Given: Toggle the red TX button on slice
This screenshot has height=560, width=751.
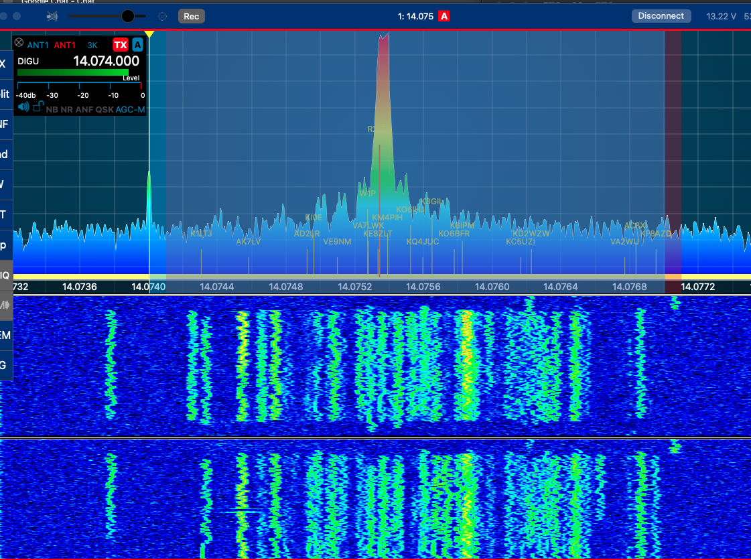Looking at the screenshot, I should coord(120,45).
